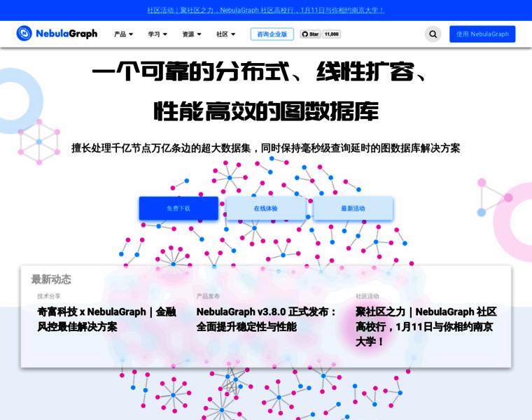Expand the 资源 dropdown menu
This screenshot has height=420, width=532.
[x=192, y=34]
